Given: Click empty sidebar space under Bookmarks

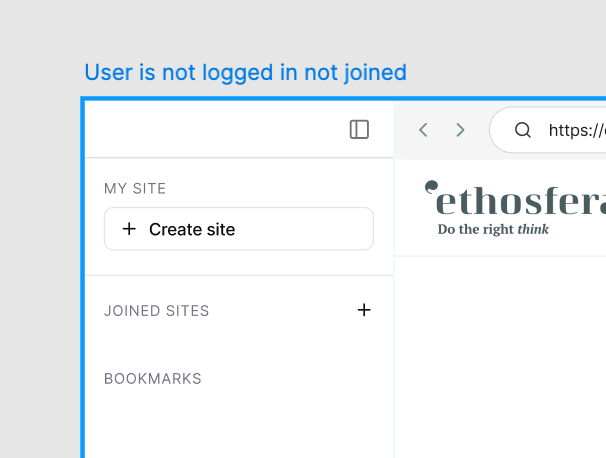Looking at the screenshot, I should click(x=240, y=425).
